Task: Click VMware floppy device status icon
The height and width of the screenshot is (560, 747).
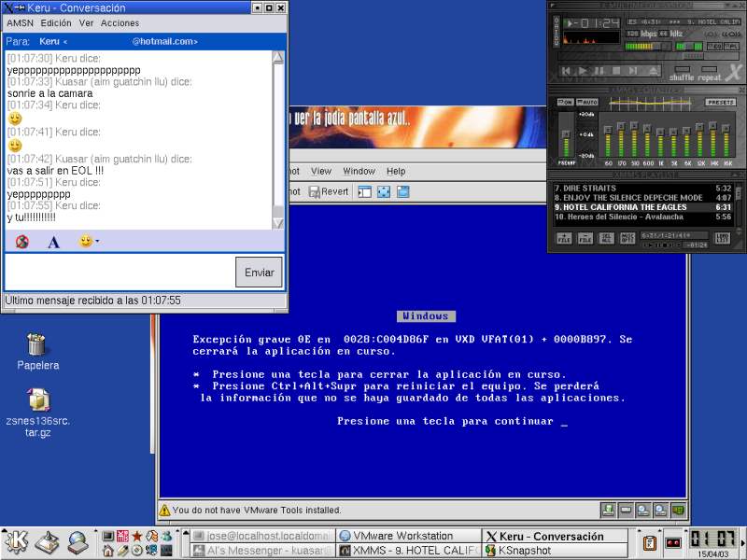Action: [609, 511]
